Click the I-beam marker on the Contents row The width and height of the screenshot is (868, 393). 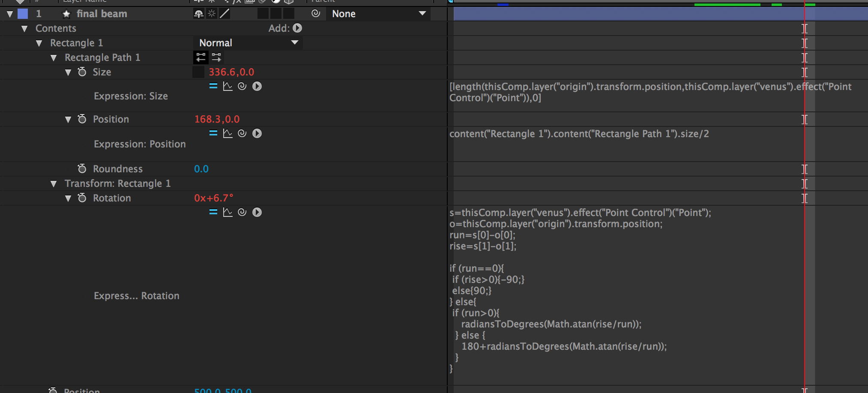pos(805,29)
